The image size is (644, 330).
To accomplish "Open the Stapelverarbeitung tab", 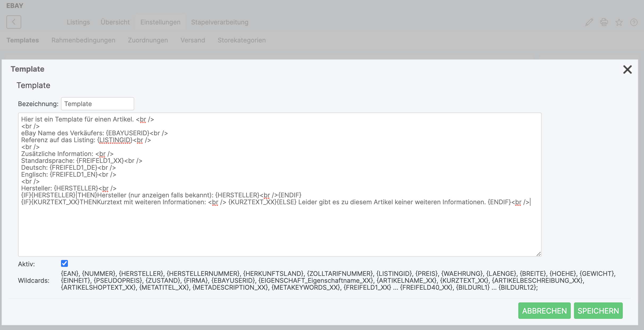I will 220,22.
